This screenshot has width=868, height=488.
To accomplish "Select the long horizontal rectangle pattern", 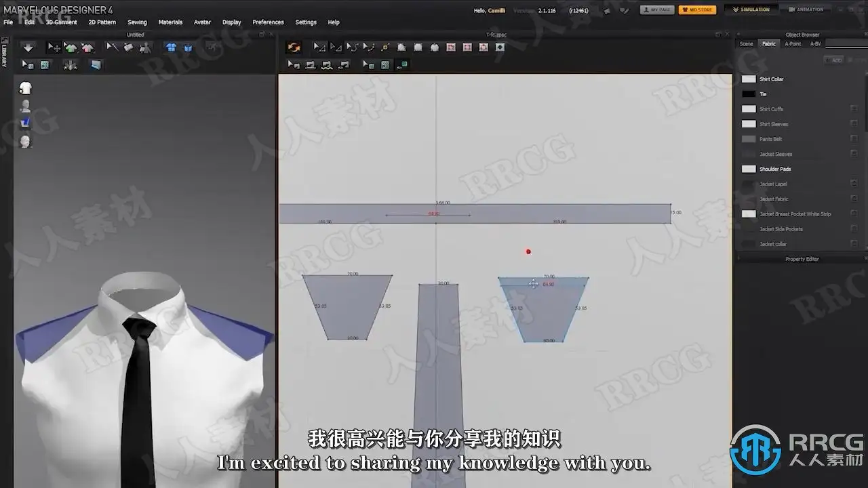I will pos(475,213).
